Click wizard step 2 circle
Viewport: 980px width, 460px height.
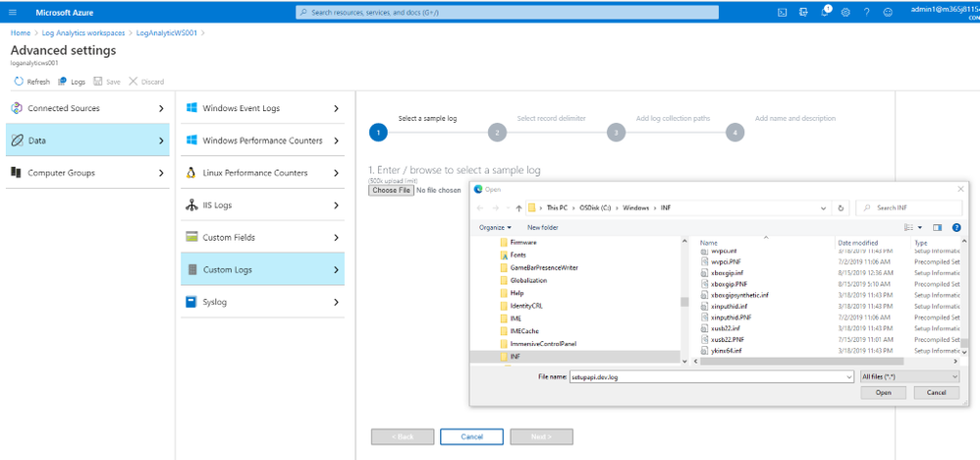click(x=497, y=133)
